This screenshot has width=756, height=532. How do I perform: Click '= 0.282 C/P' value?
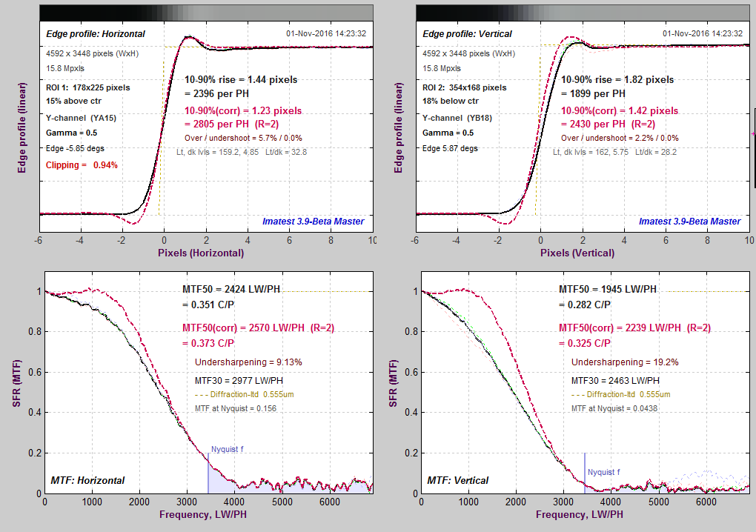[585, 305]
